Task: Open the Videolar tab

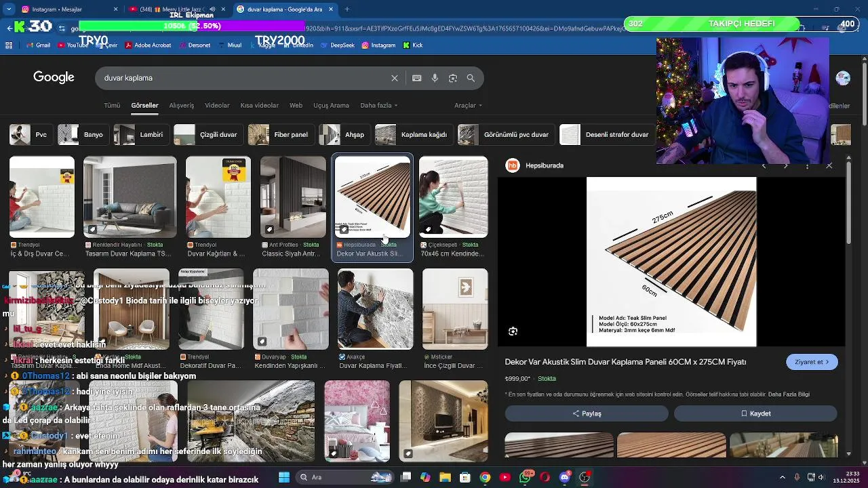Action: tap(217, 106)
